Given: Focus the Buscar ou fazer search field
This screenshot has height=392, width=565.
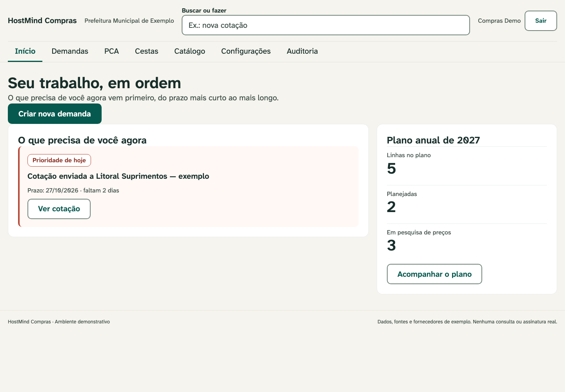Looking at the screenshot, I should pos(326,25).
